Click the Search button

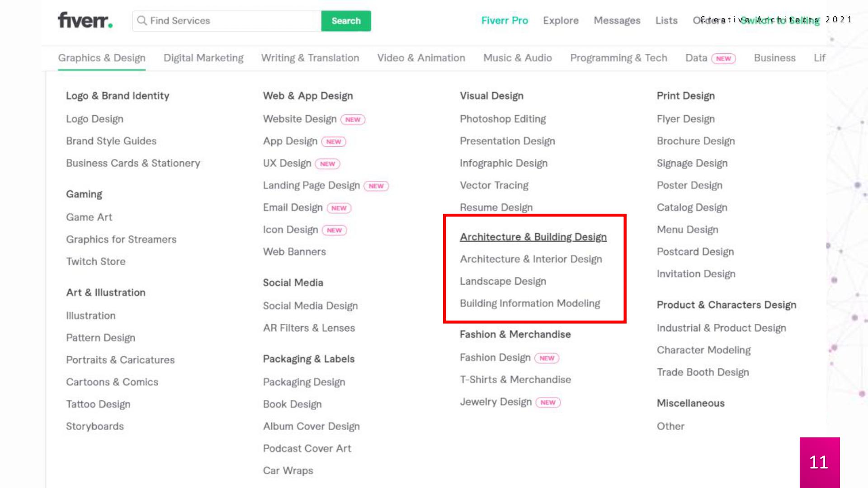(346, 21)
